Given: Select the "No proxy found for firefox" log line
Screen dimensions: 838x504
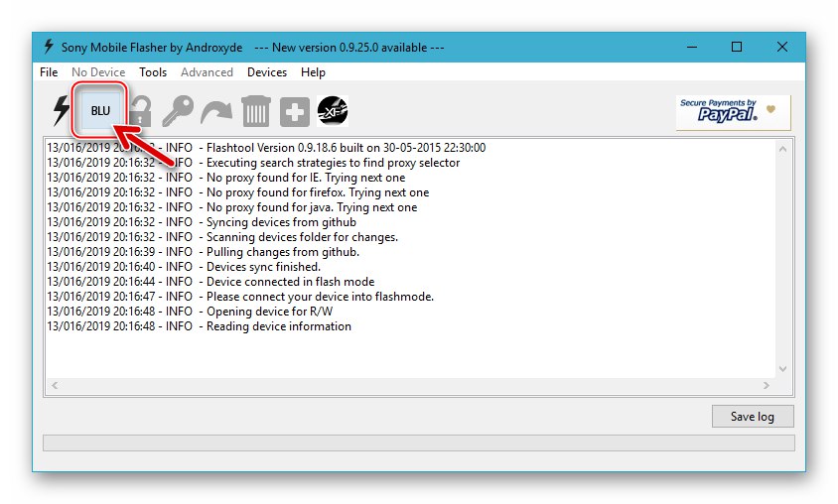Looking at the screenshot, I should click(238, 192).
